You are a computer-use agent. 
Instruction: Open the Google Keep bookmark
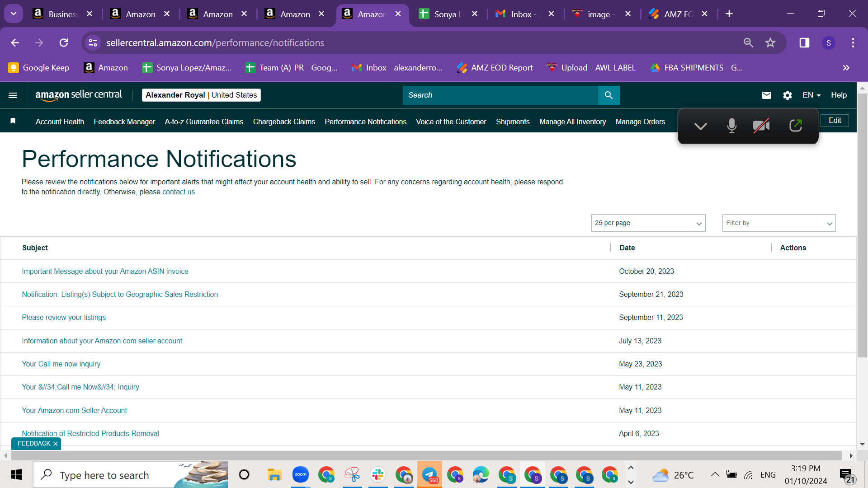tap(39, 68)
